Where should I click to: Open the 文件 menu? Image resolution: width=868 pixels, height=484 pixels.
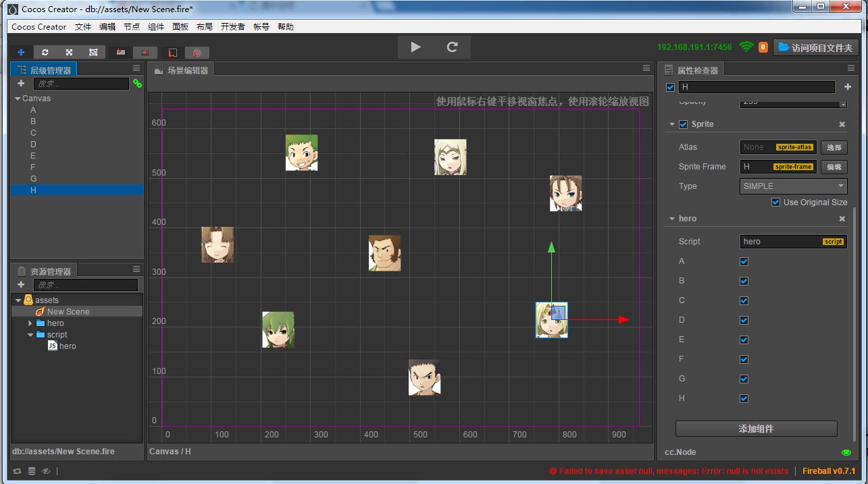click(x=83, y=27)
